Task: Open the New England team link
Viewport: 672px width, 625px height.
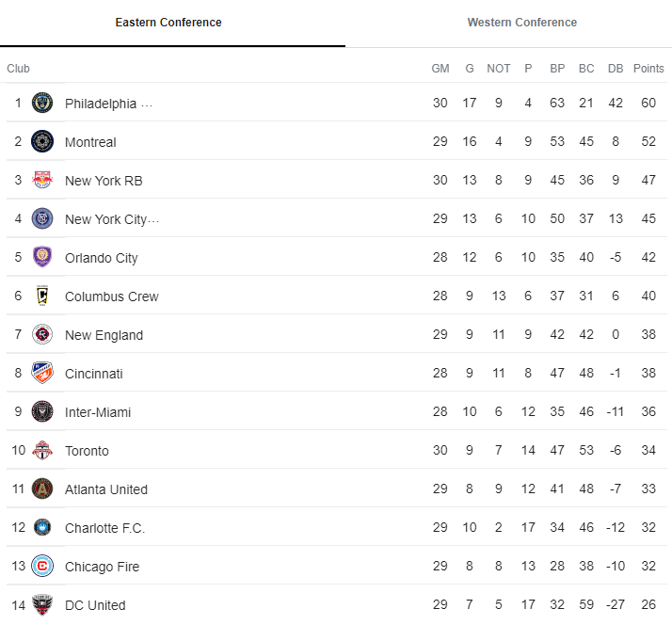Action: [104, 335]
